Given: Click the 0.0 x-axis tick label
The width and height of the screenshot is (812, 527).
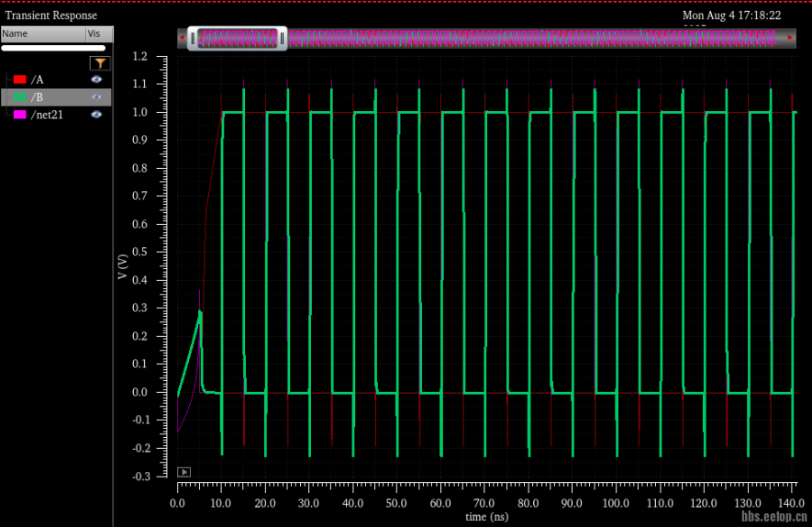Looking at the screenshot, I should [177, 503].
